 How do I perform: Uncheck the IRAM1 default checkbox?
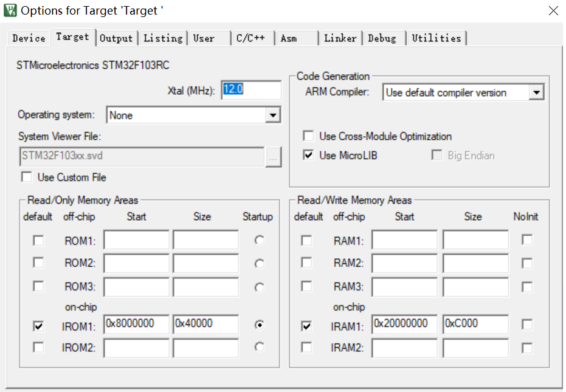[306, 326]
